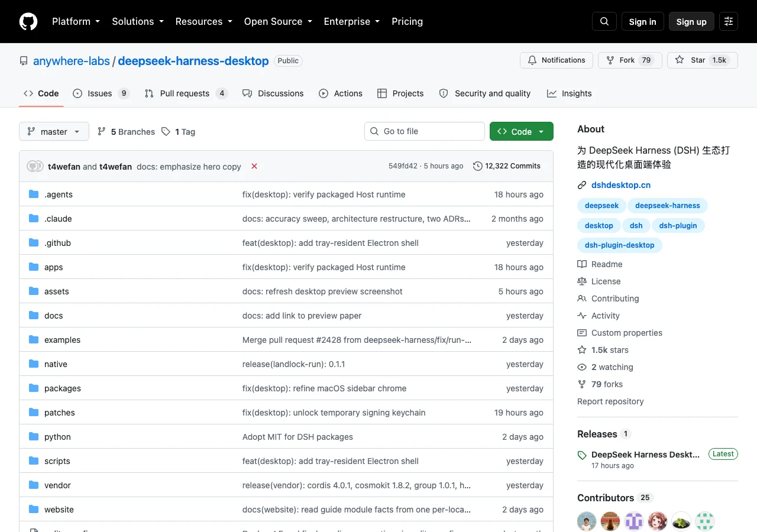
Task: Click the Pricing link
Action: pos(407,21)
